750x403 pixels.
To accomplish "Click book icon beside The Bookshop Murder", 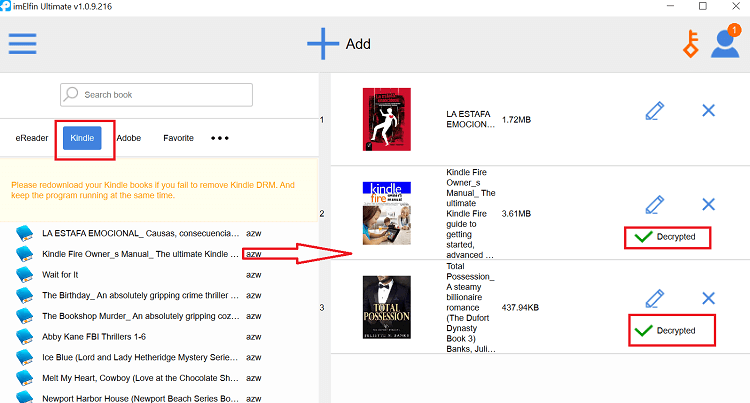I will (x=24, y=316).
